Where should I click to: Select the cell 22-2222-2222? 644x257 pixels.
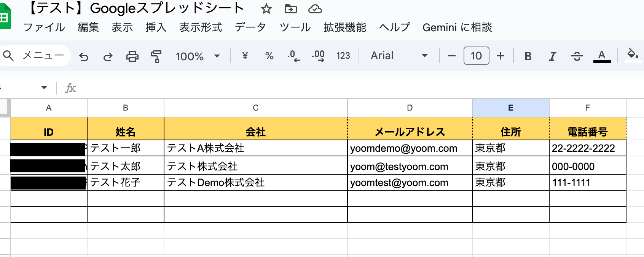pos(588,148)
